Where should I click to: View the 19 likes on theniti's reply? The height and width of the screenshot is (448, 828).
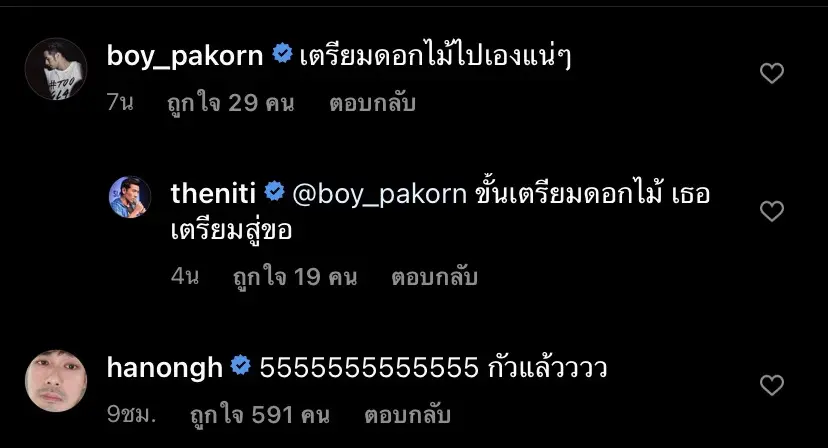pos(295,276)
